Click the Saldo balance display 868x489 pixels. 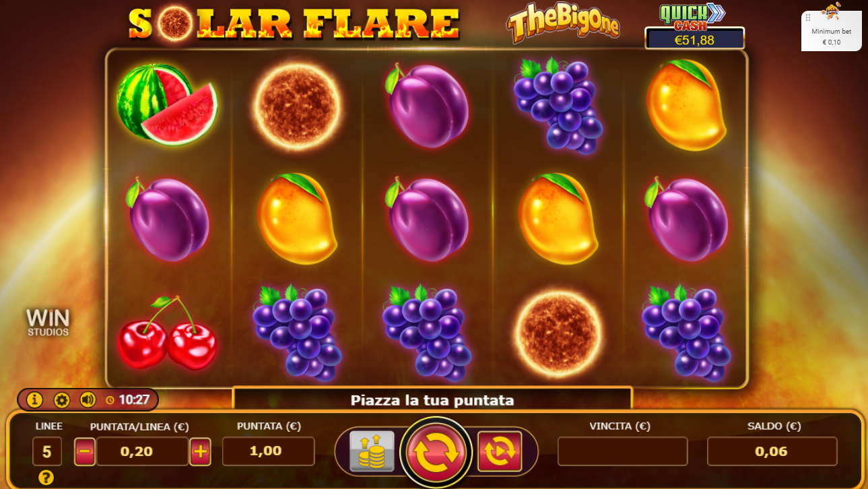point(772,451)
